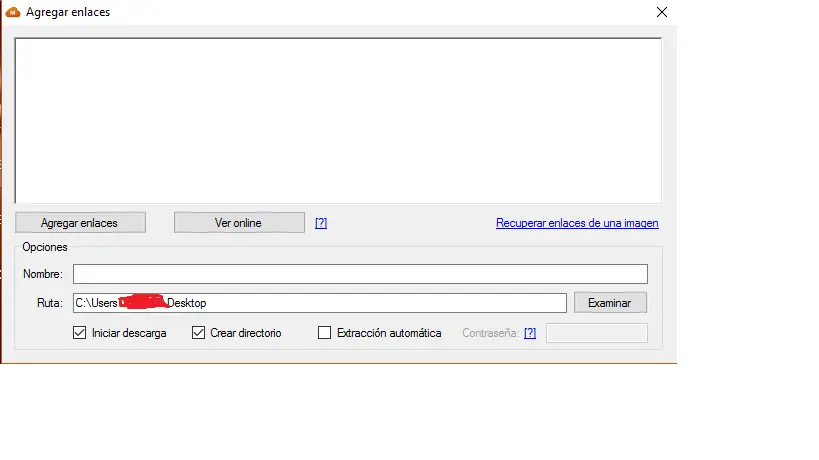Uncheck the Iniciar descarga checkbox
This screenshot has height=460, width=819.
[x=79, y=333]
